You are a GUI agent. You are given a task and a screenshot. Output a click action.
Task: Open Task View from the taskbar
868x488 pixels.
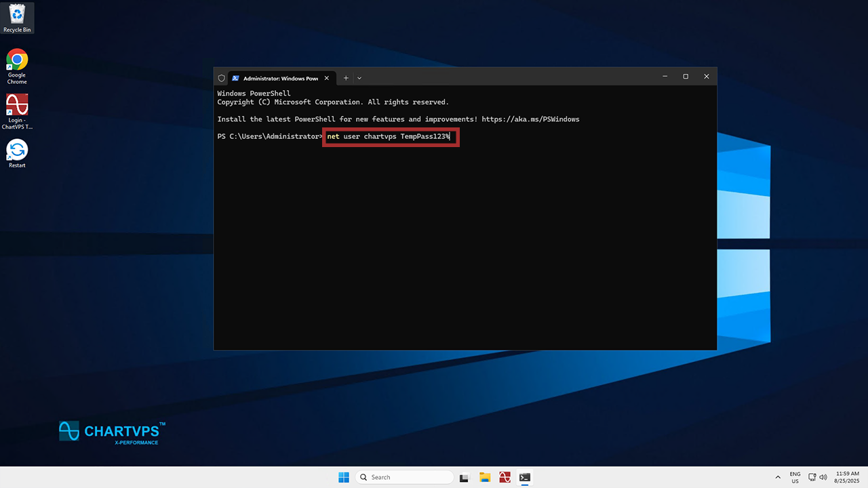(464, 477)
